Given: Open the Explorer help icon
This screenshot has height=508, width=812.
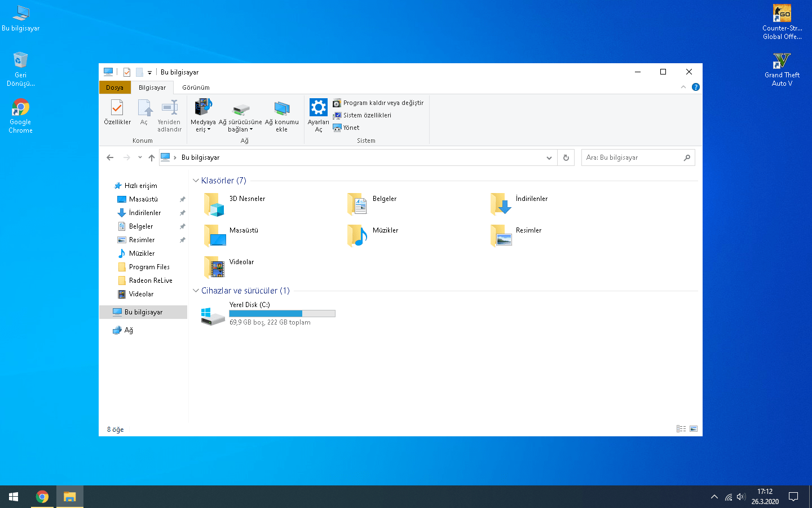Looking at the screenshot, I should [x=696, y=87].
